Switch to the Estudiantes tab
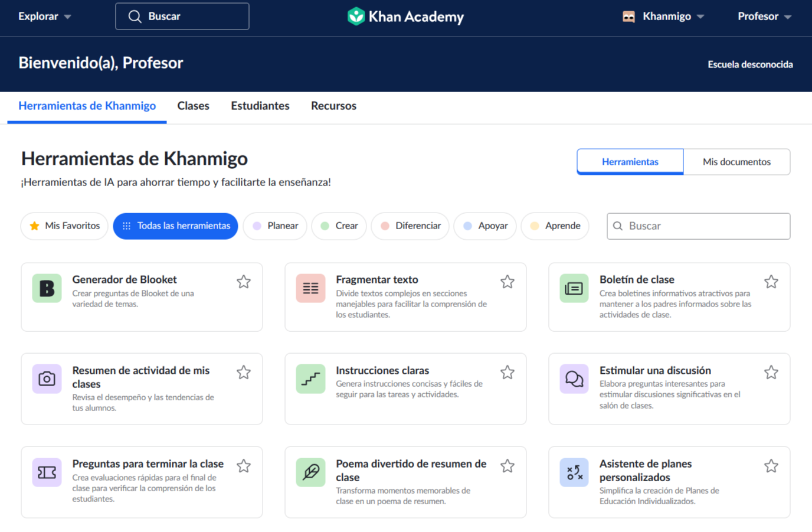The image size is (812, 532). (x=260, y=106)
